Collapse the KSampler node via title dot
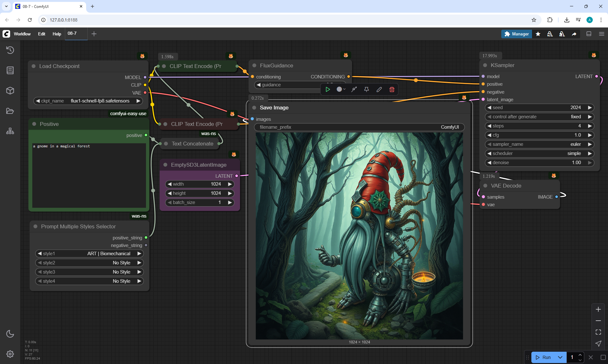608x364 pixels. (x=485, y=65)
